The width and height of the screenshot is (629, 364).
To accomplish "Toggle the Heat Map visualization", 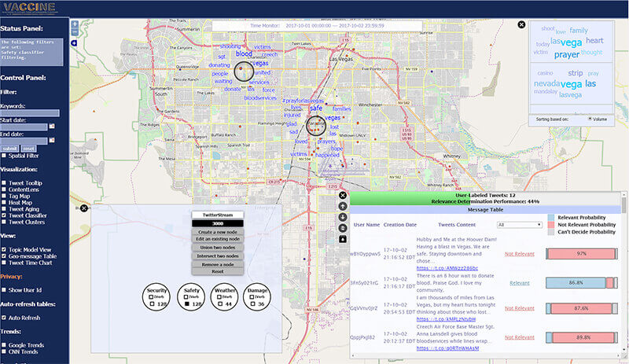I will click(4, 200).
